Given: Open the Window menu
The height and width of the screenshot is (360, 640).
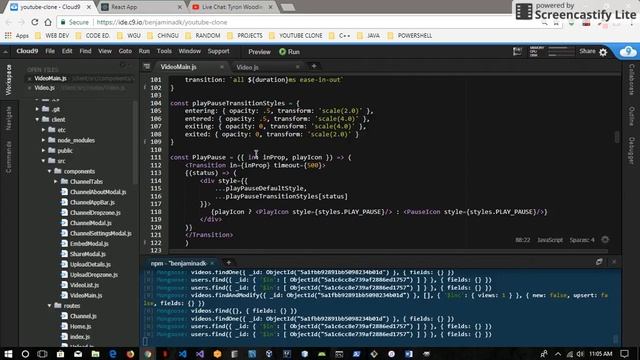Looking at the screenshot, I should click(189, 51).
